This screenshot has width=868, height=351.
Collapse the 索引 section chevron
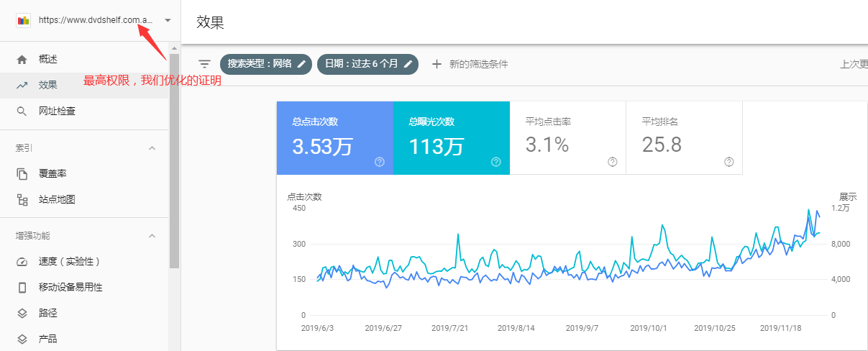(152, 148)
